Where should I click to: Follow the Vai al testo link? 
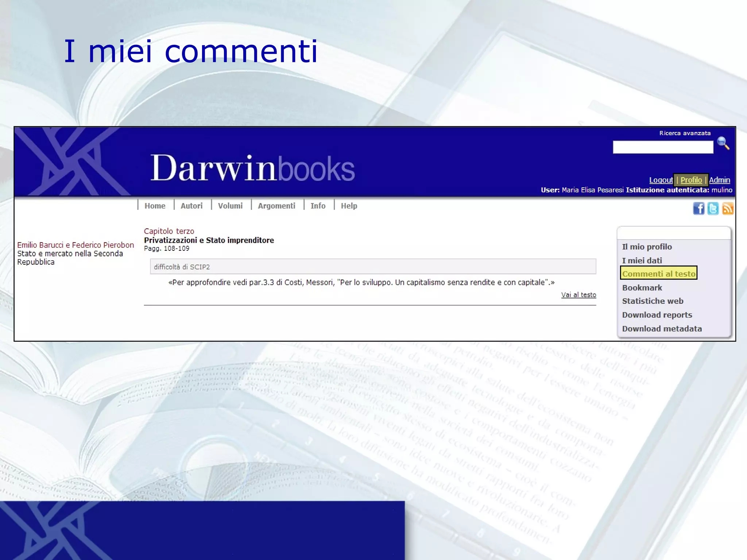pos(578,295)
